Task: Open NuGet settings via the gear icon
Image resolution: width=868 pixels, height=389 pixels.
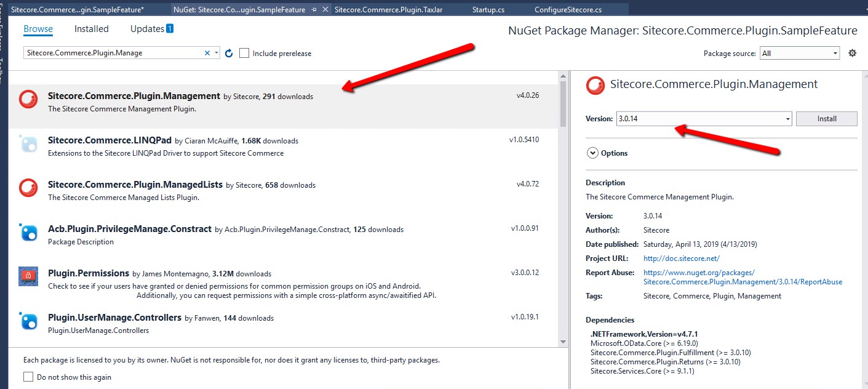Action: pos(852,54)
